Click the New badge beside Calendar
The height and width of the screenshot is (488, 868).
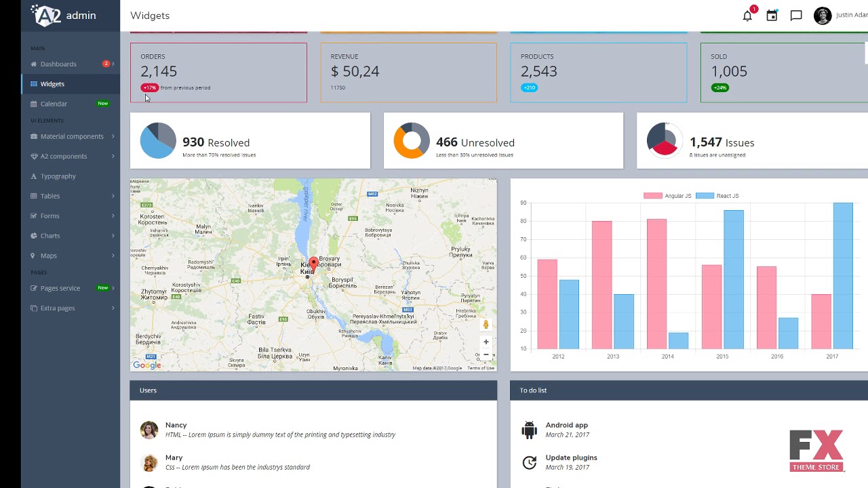(102, 104)
